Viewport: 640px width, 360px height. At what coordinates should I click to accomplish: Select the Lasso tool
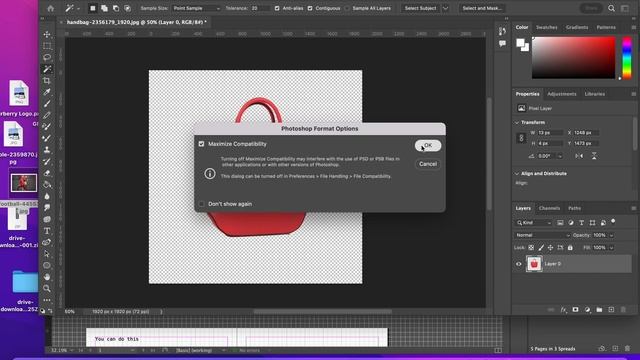pyautogui.click(x=47, y=57)
